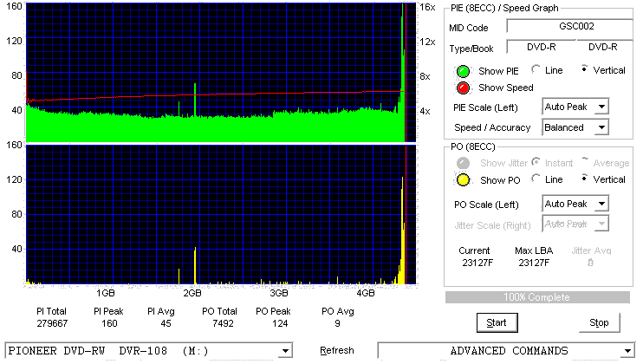Click the Refresh button
This screenshot has width=643, height=364.
tap(337, 350)
